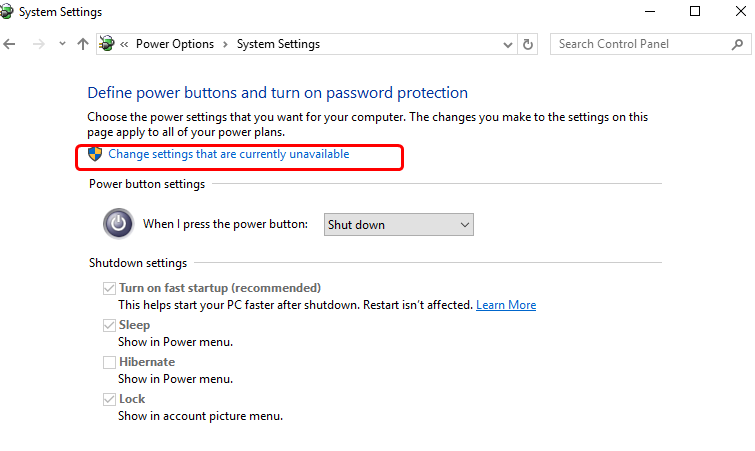Open the recent locations dropdown arrow
The image size is (755, 451).
coord(62,45)
